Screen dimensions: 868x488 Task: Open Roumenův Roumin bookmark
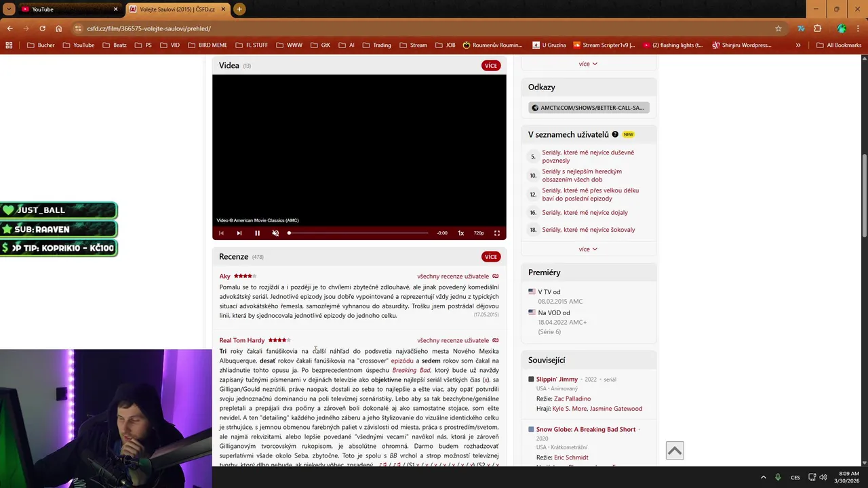pos(493,45)
